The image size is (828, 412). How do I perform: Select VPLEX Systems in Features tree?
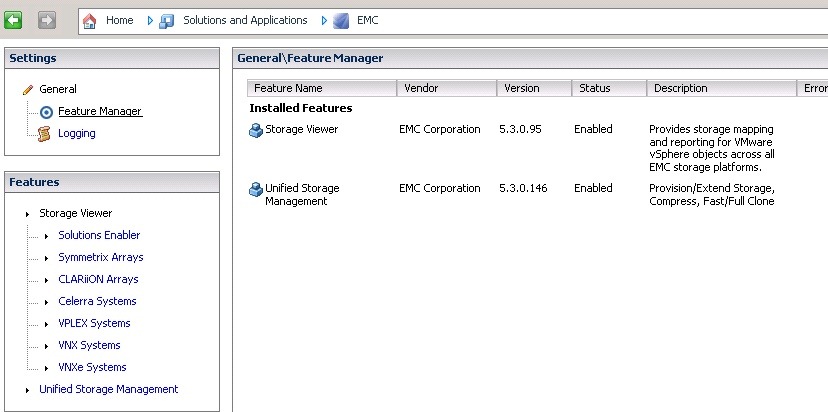[94, 323]
